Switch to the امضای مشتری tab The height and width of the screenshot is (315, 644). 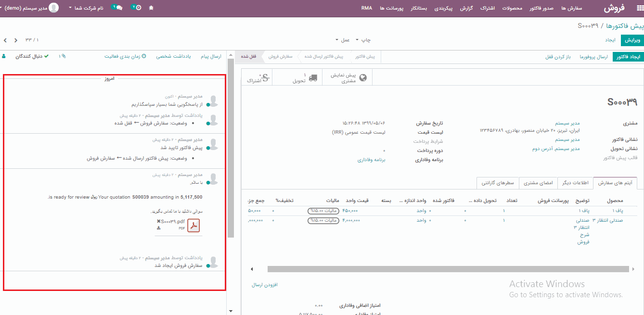pos(538,183)
